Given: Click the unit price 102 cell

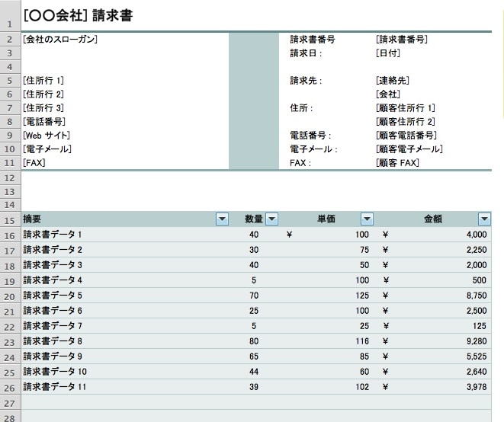Looking at the screenshot, I should tap(362, 387).
